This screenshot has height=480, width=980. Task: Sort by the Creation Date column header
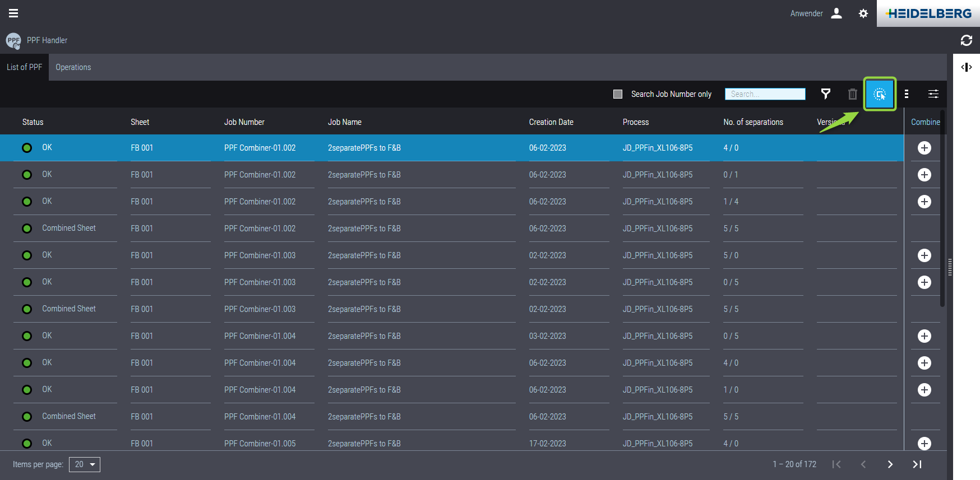click(x=551, y=122)
